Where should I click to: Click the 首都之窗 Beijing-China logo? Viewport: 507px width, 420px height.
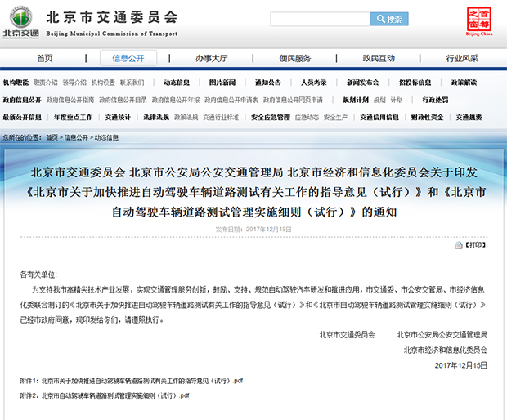coord(480,20)
